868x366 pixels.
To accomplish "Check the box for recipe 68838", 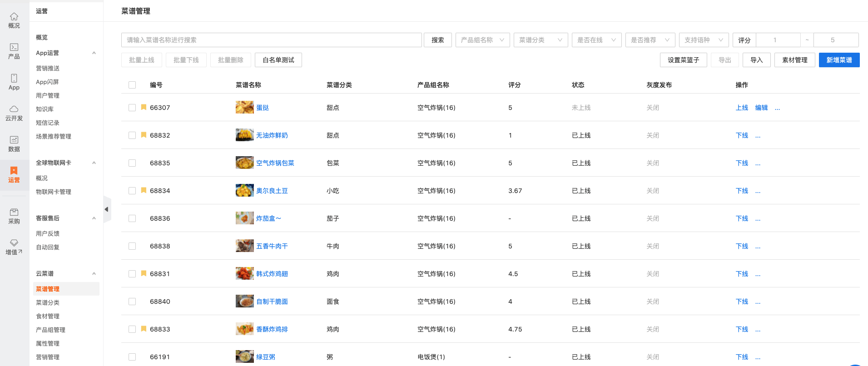I will [132, 246].
